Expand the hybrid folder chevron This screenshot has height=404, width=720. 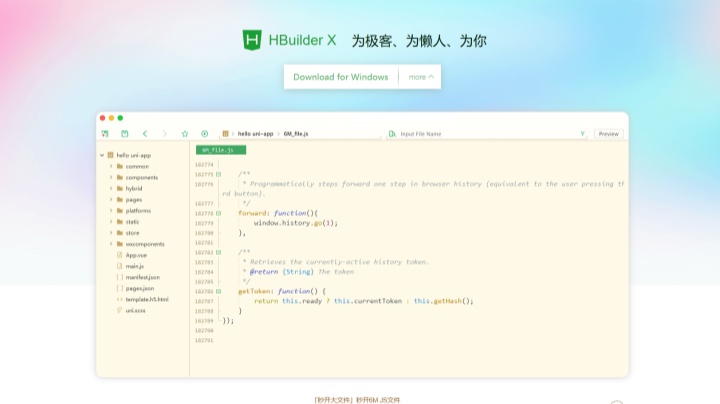pyautogui.click(x=111, y=188)
